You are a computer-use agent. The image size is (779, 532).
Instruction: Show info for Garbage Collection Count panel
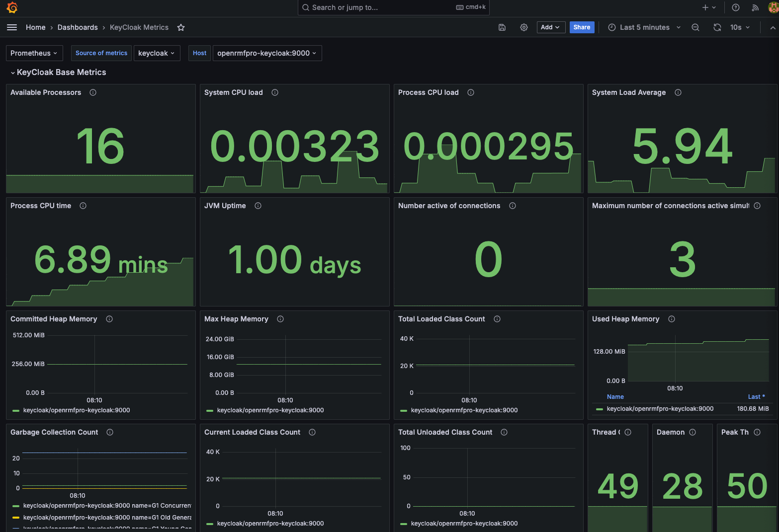(110, 432)
